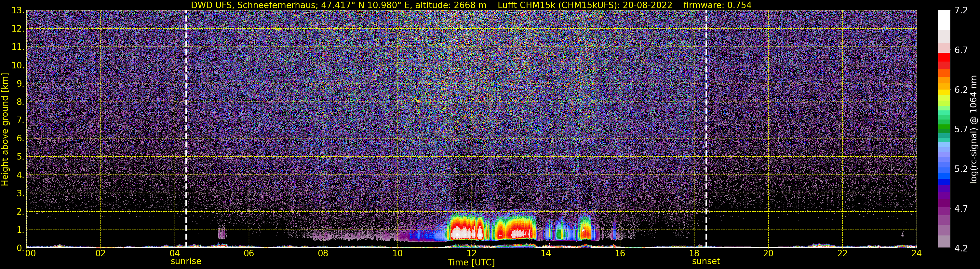The height and width of the screenshot is (269, 980).
Task: Click the 'Height above ground [km]' axis label
Action: (x=5, y=130)
